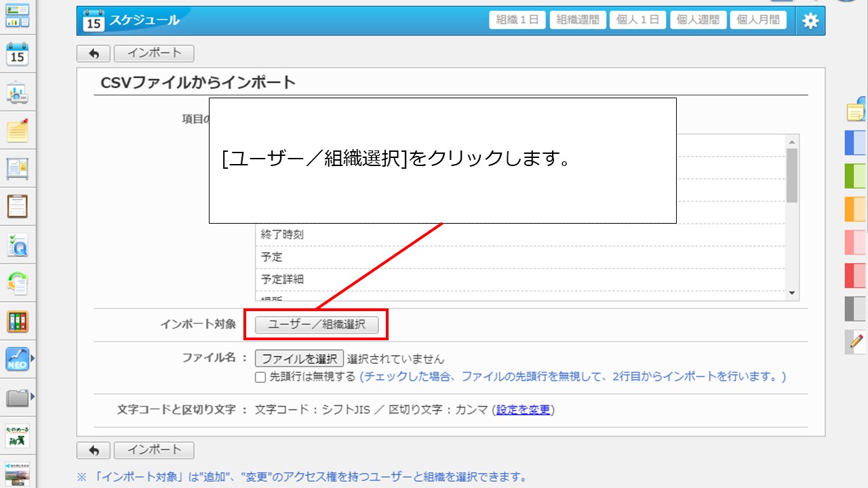Open the colored binders cabinet icon

pyautogui.click(x=18, y=321)
